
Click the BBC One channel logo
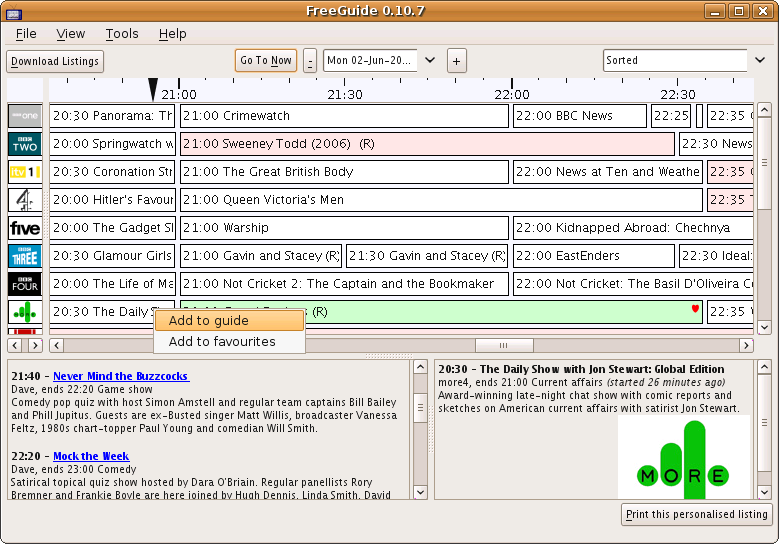click(25, 116)
